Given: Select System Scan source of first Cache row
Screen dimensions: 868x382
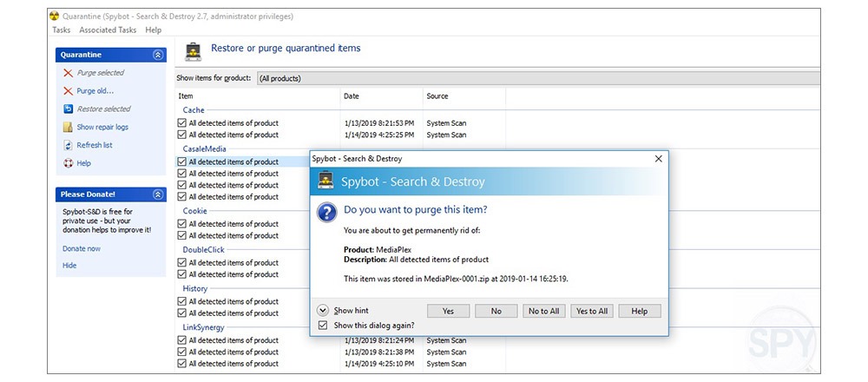Looking at the screenshot, I should click(446, 123).
